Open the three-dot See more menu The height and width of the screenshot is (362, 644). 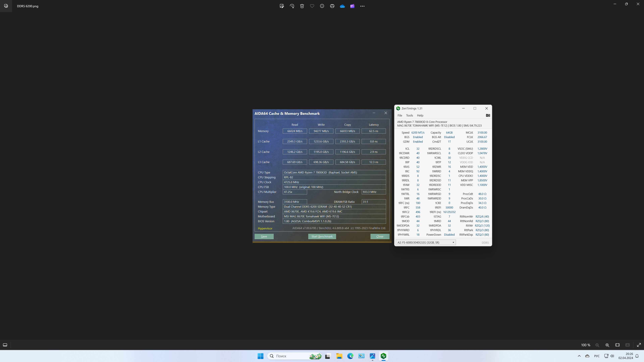tap(362, 6)
